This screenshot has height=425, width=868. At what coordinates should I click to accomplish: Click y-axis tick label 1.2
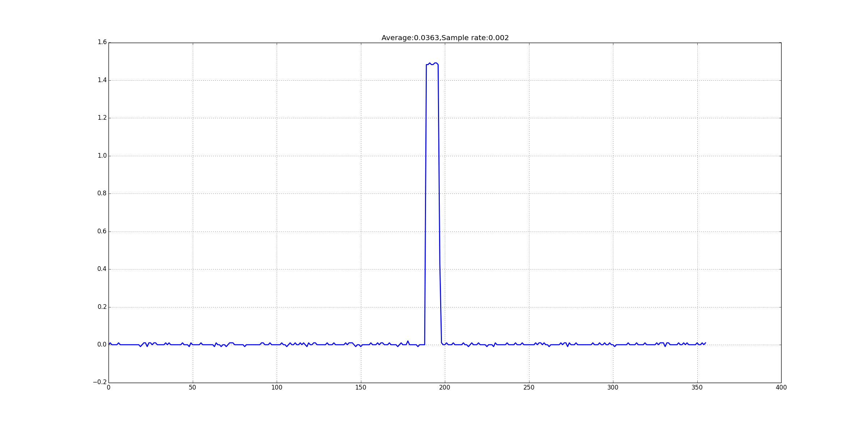point(102,118)
